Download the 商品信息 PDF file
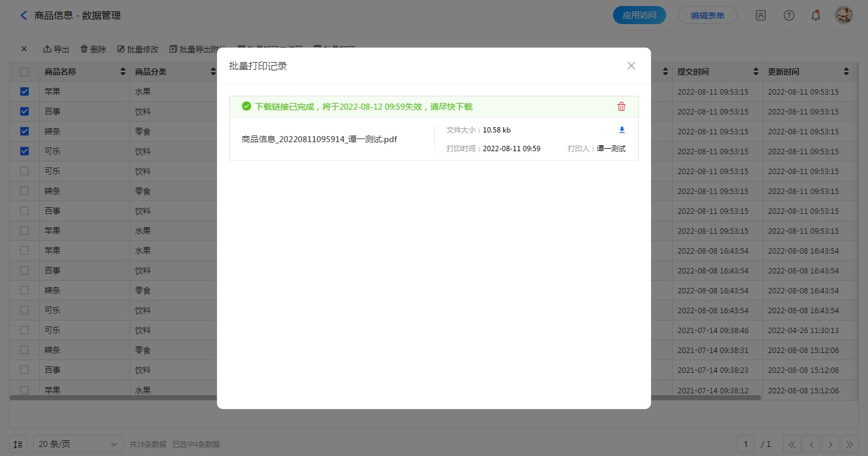 pyautogui.click(x=622, y=130)
